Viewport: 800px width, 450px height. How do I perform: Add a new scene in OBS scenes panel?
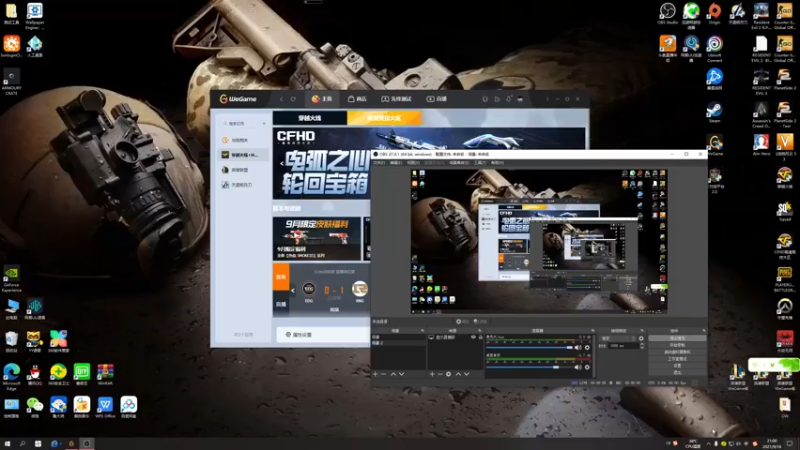[x=376, y=374]
